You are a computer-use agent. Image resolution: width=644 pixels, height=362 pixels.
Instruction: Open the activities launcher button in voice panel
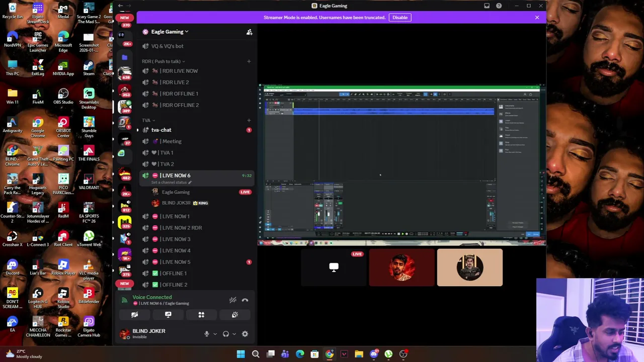click(x=201, y=315)
